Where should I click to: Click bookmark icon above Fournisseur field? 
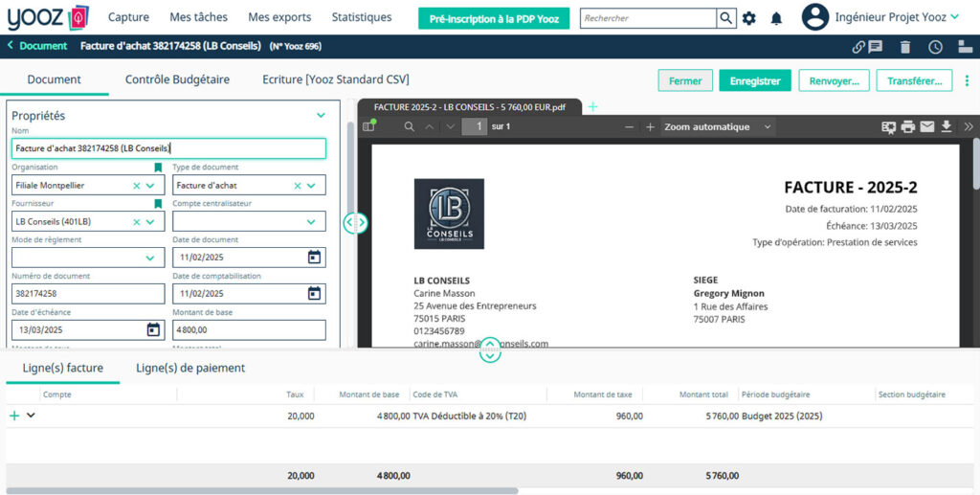pos(158,204)
